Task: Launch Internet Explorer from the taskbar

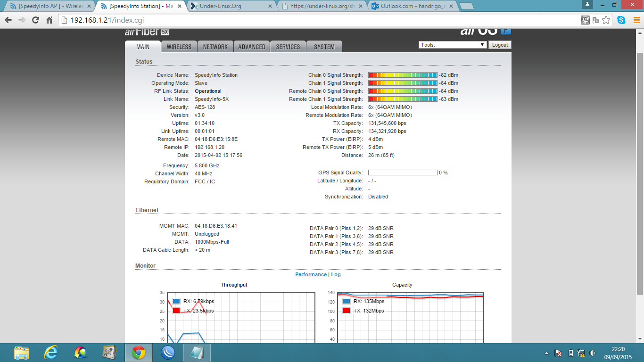Action: point(50,353)
